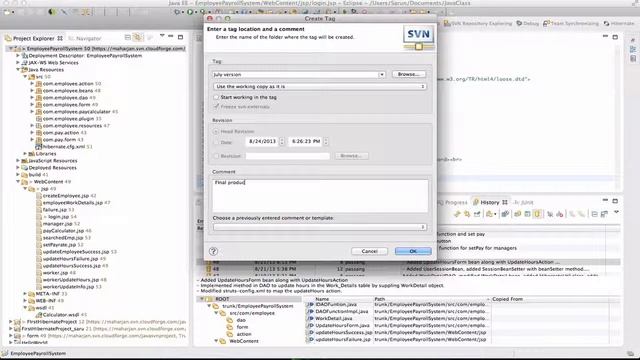Screen dimensions: 640x360
Task: Select the Date radio button
Action: point(216,142)
